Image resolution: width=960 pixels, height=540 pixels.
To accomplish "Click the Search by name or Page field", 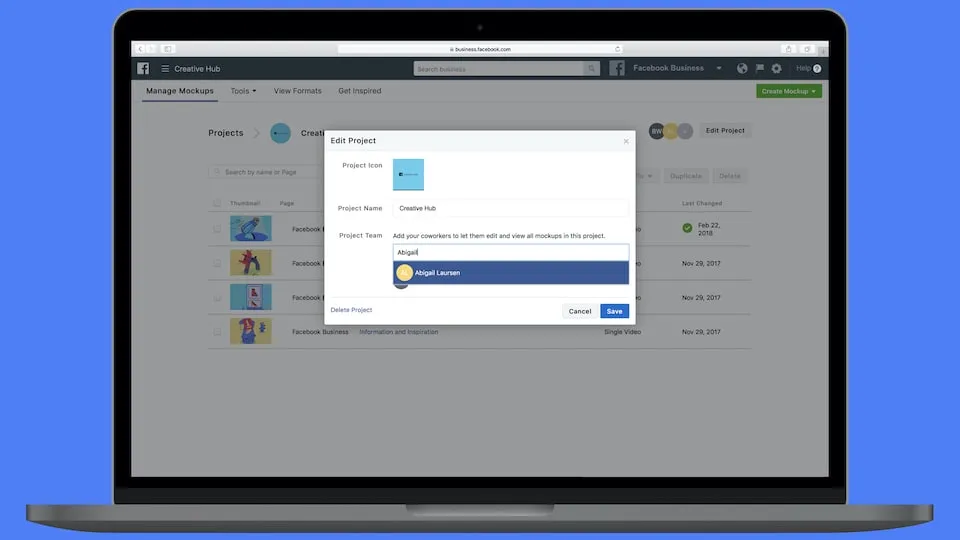I will click(x=267, y=172).
